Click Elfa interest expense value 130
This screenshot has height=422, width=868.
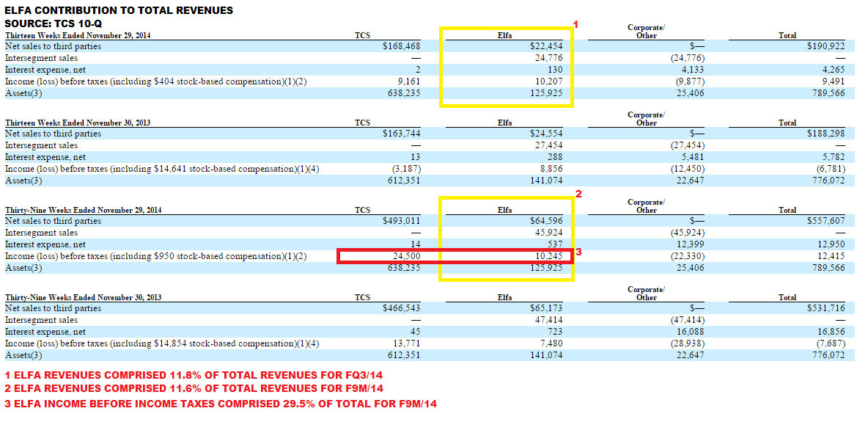pos(555,70)
